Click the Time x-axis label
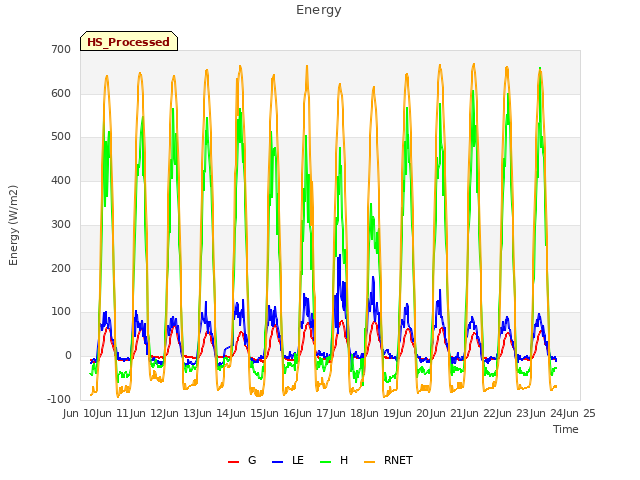 tap(566, 429)
